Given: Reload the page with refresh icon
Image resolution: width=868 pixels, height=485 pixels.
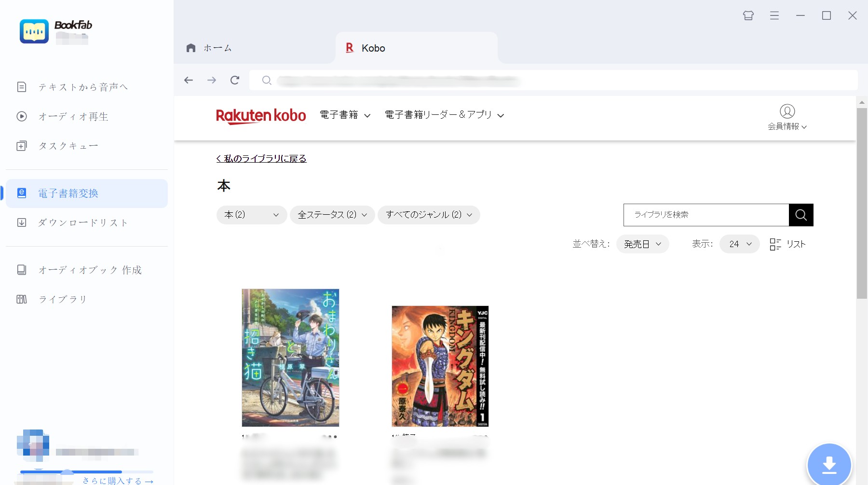Looking at the screenshot, I should (x=235, y=80).
